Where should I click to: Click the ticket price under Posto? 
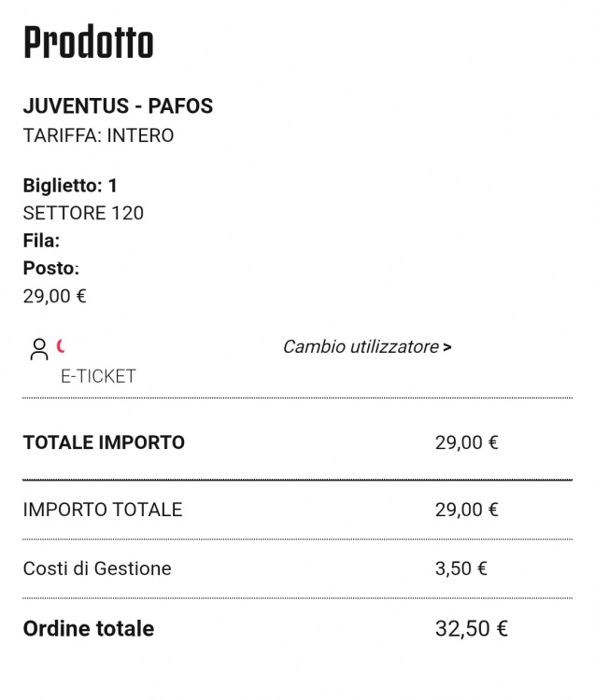54,296
